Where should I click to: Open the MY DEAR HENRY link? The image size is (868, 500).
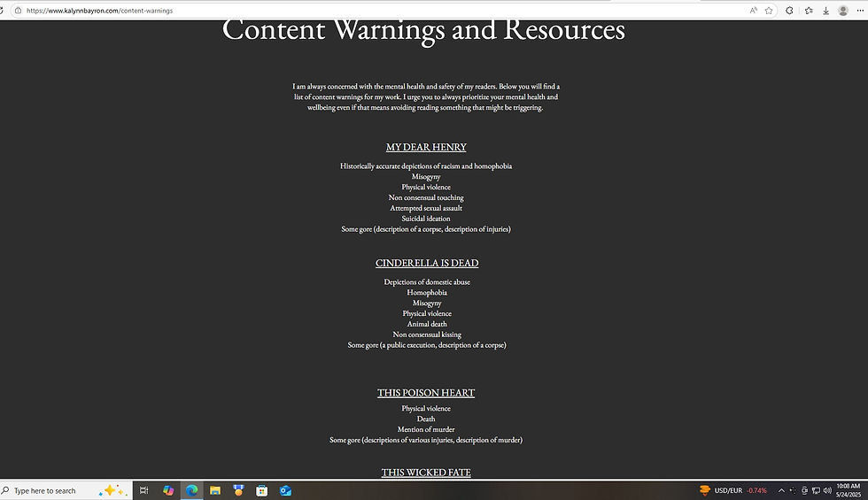pos(426,147)
